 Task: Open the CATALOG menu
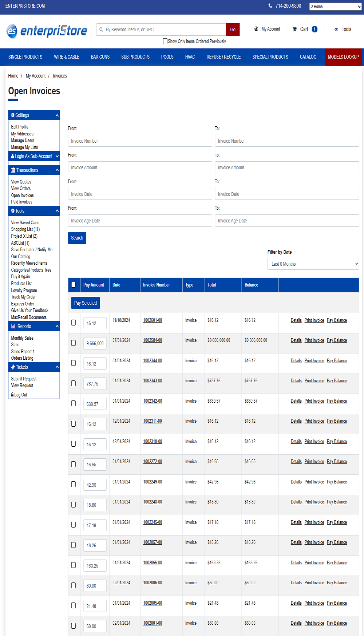click(308, 57)
